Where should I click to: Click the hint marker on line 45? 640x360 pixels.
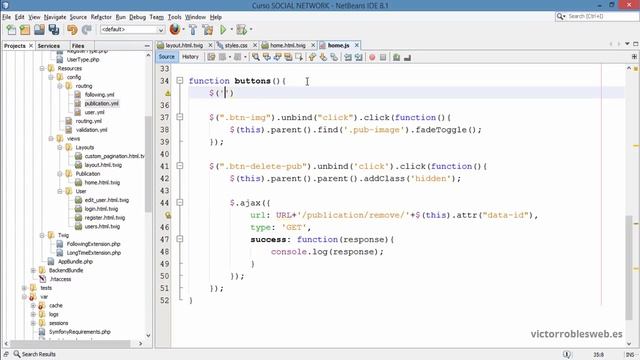click(167, 215)
